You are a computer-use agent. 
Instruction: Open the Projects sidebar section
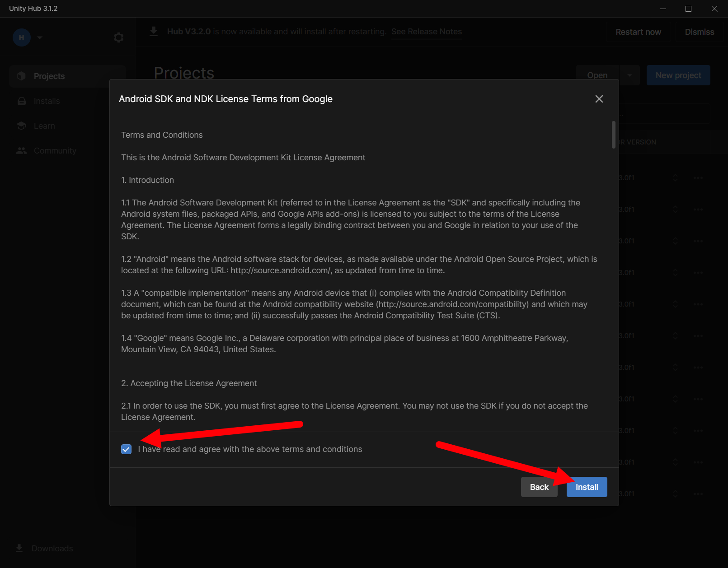tap(67, 76)
